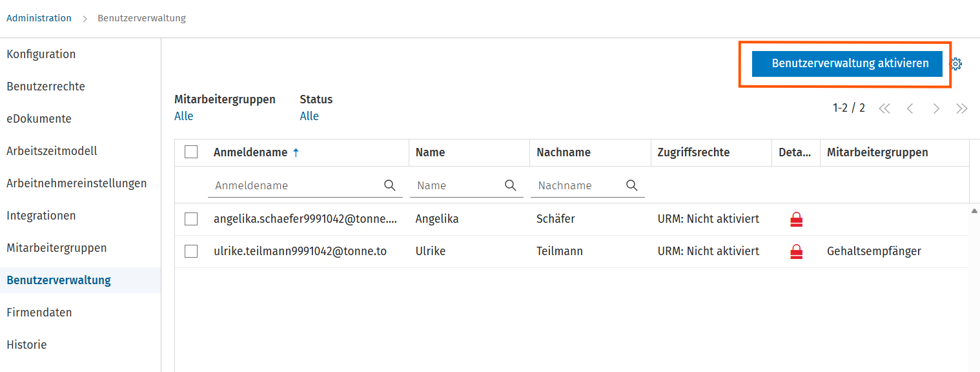Go to the previous page of results

point(910,108)
